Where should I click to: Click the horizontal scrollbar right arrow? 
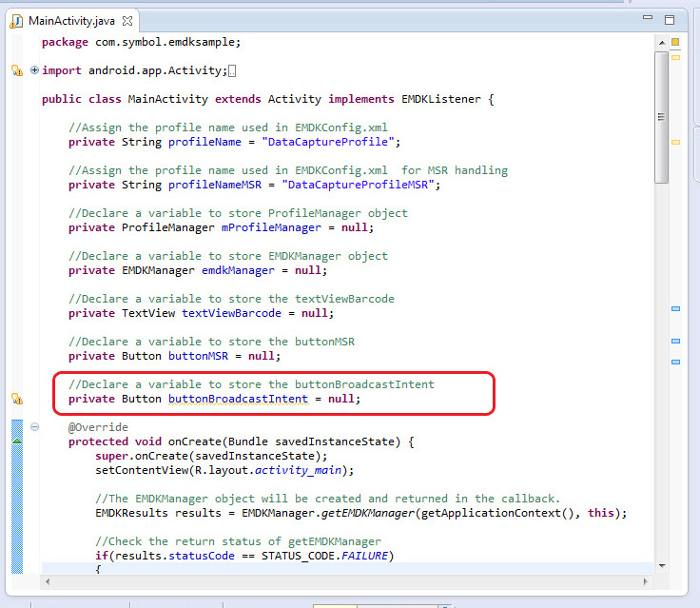(x=646, y=581)
